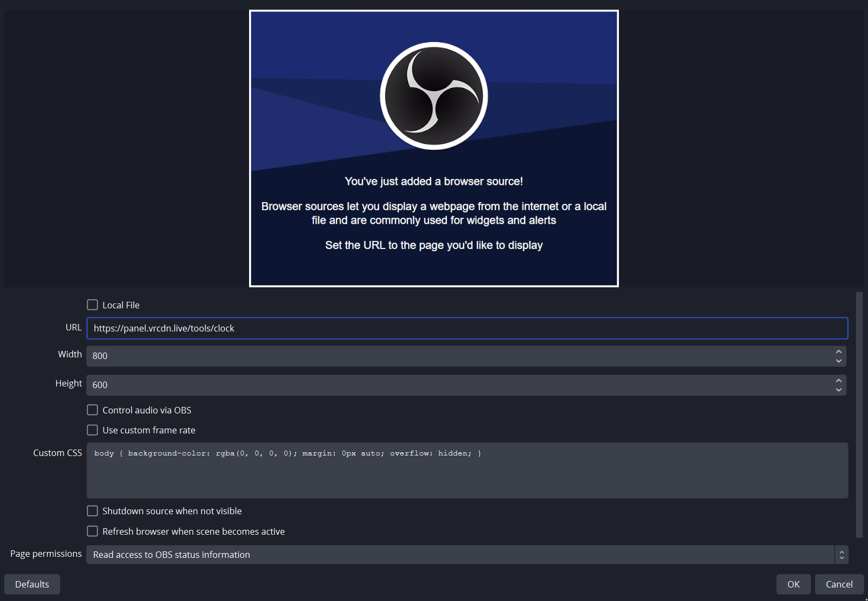Increase Width with the up arrow

[x=839, y=351]
